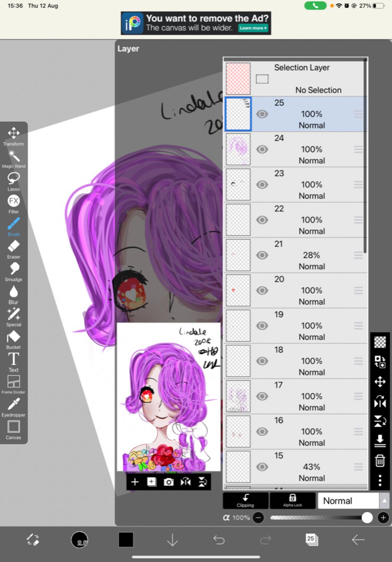This screenshot has width=392, height=562.
Task: Click the blend mode dropdown arrow
Action: click(384, 501)
